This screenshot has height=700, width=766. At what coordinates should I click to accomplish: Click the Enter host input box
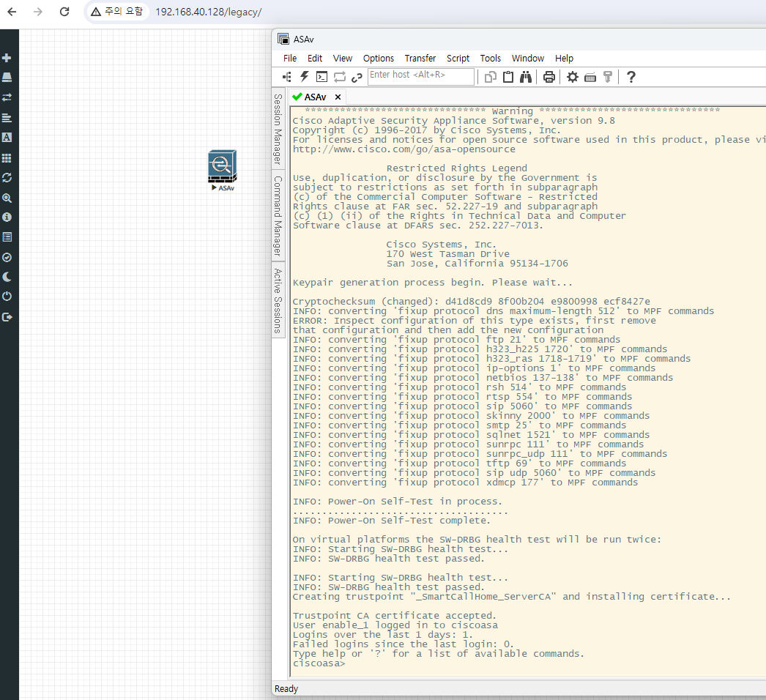coord(420,76)
